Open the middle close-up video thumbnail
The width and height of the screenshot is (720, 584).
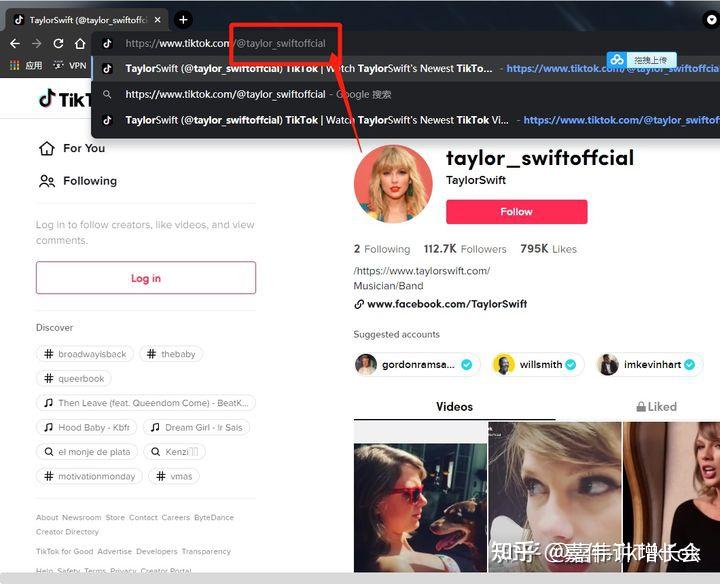[555, 497]
